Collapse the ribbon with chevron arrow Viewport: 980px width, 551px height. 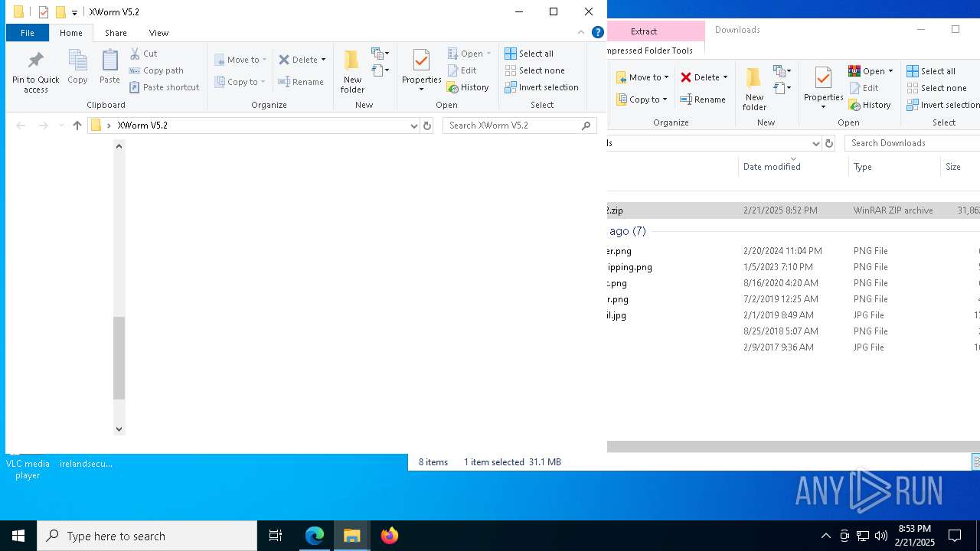coord(581,33)
